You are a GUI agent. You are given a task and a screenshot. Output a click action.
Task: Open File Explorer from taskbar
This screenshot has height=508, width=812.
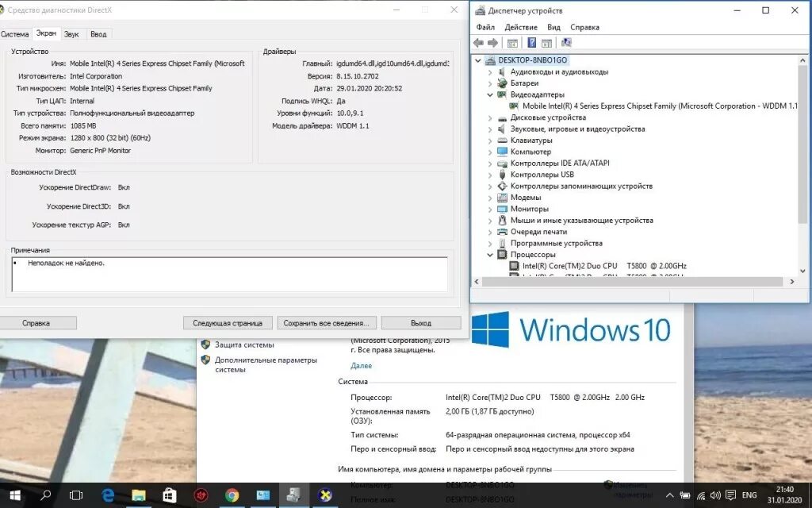139,495
